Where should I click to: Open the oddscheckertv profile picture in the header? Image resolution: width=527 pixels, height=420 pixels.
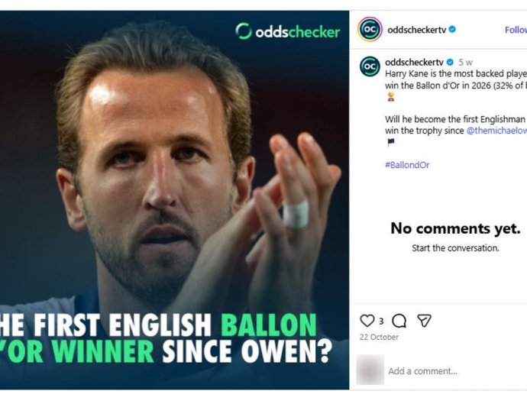(x=370, y=30)
